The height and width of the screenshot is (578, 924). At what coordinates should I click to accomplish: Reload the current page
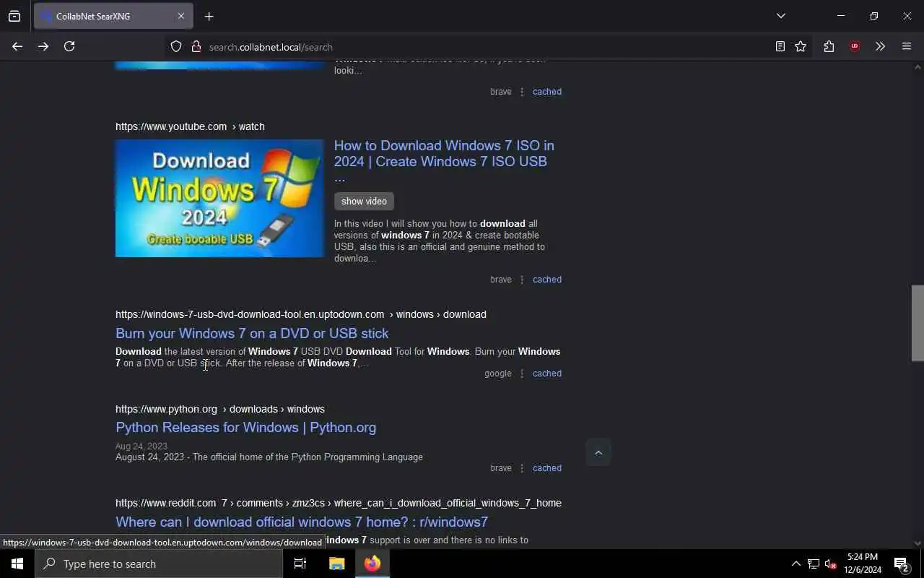click(x=69, y=46)
